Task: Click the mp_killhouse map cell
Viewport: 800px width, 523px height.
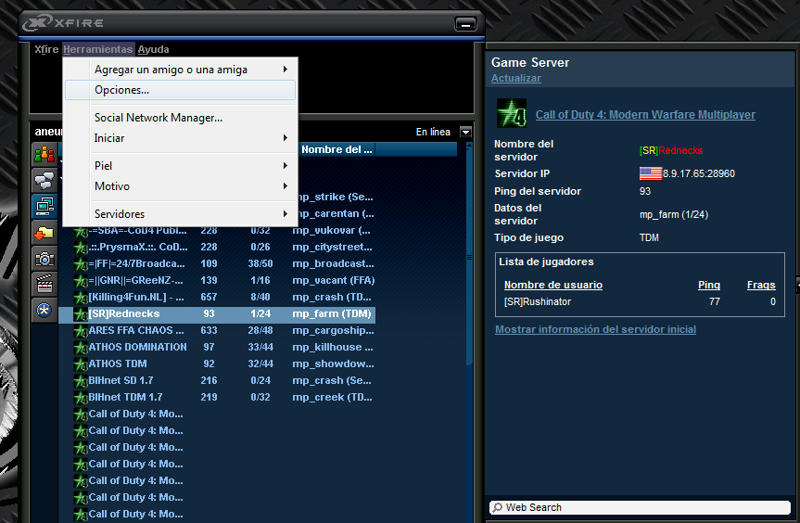Action: pyautogui.click(x=333, y=347)
